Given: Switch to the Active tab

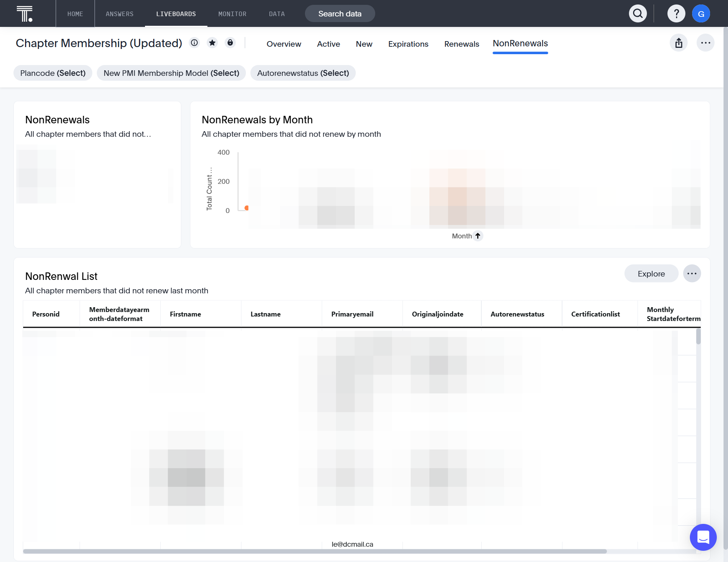Looking at the screenshot, I should tap(328, 44).
